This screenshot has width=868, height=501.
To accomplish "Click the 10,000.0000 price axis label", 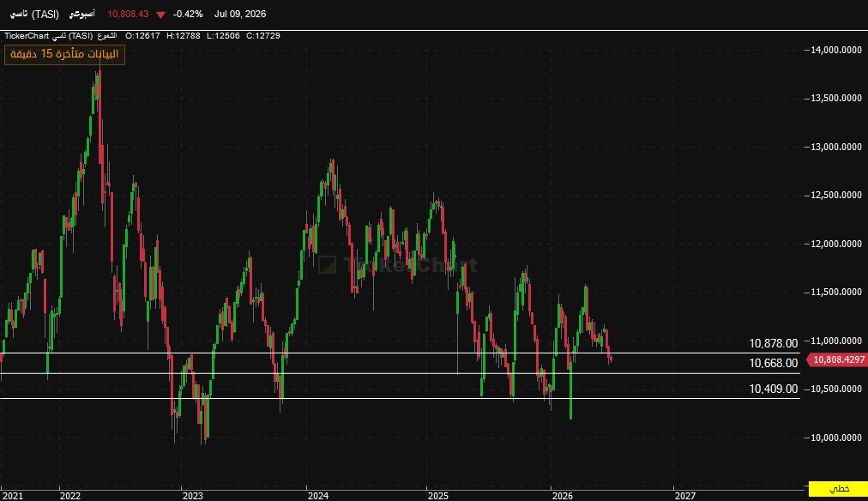I will pos(836,438).
